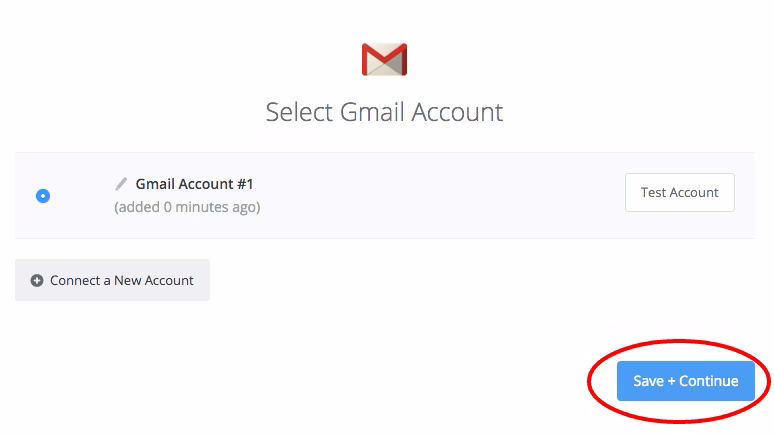Click the Test Account label text
Image resolution: width=774 pixels, height=436 pixels.
(679, 193)
